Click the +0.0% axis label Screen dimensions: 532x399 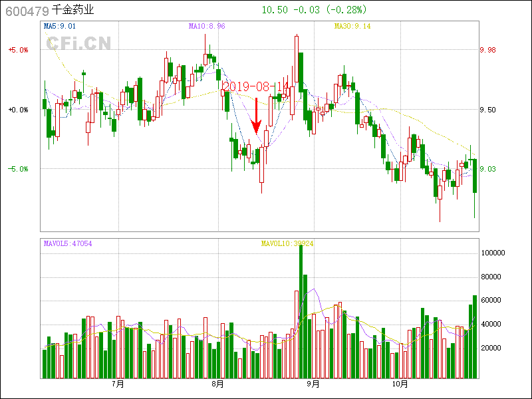coord(19,110)
